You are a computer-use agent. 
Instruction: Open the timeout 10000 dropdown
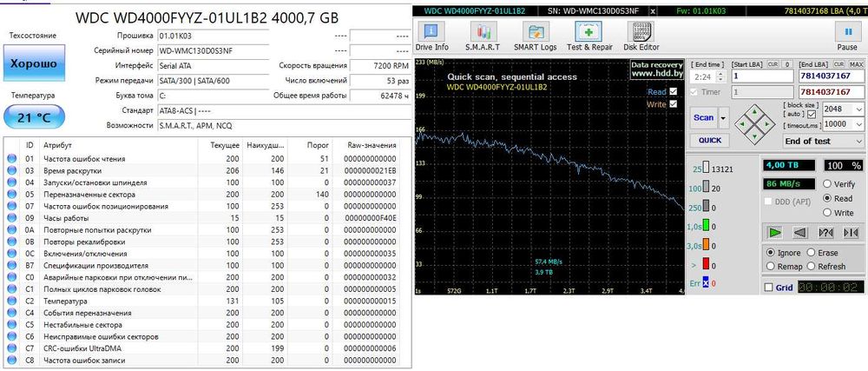click(x=858, y=124)
